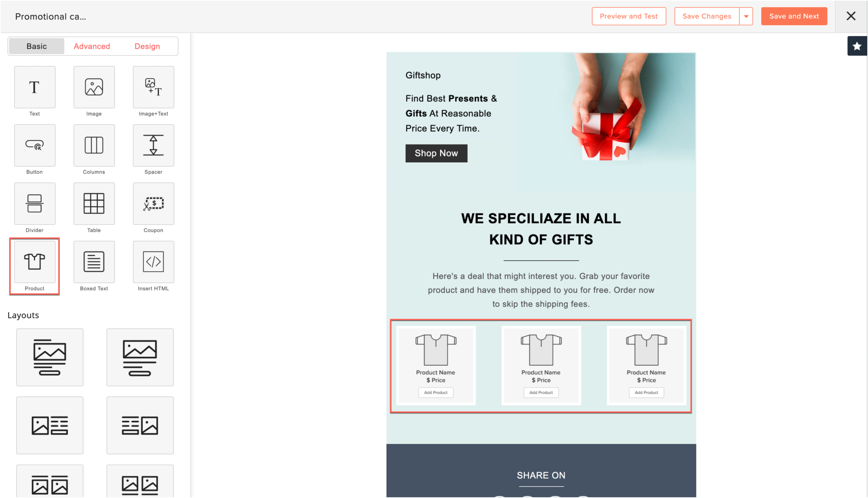Click Add Product in first product card
Viewport: 868px width, 498px height.
436,392
